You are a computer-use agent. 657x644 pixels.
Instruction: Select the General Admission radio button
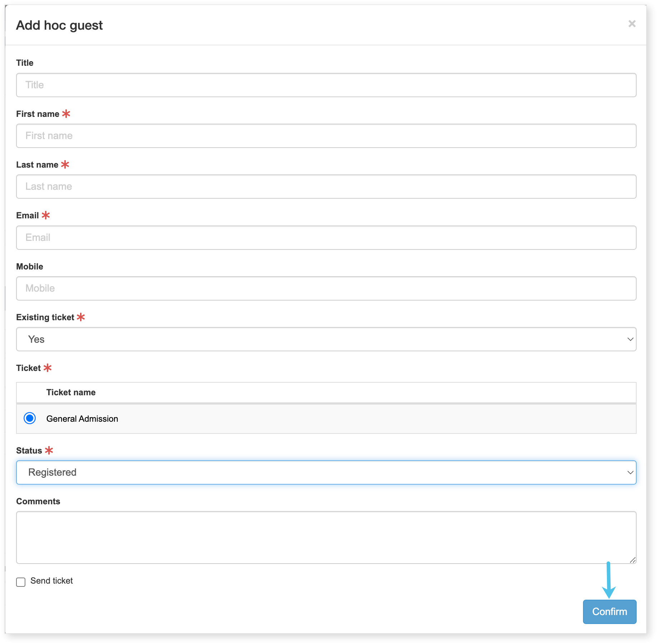tap(30, 418)
